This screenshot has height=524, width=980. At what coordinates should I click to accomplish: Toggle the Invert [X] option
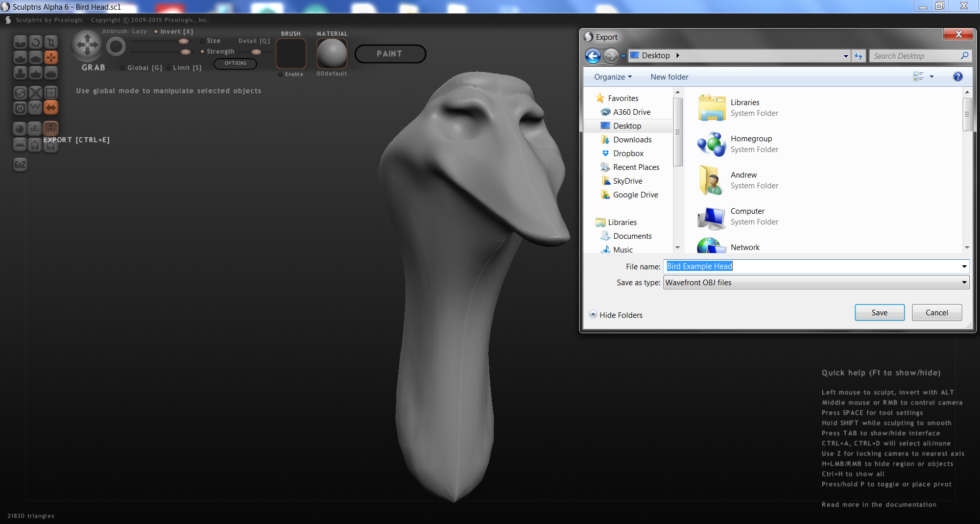point(174,32)
